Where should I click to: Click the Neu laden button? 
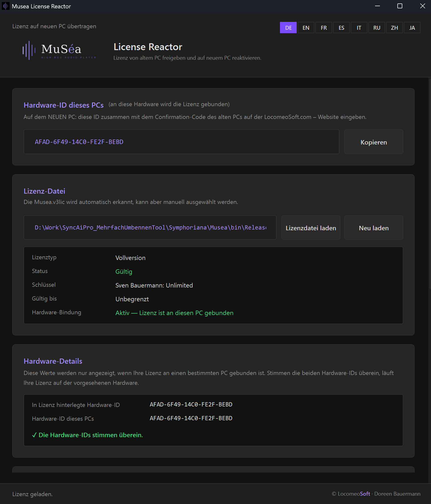(374, 228)
